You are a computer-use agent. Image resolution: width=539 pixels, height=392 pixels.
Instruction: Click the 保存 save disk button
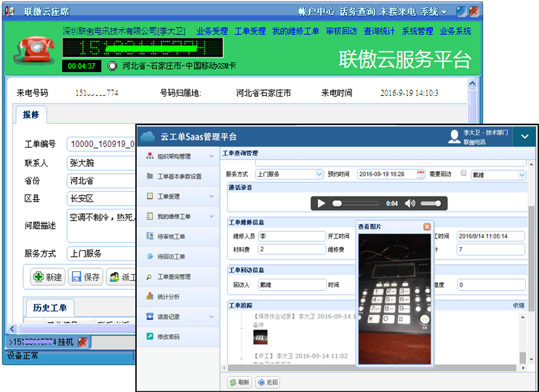(85, 277)
